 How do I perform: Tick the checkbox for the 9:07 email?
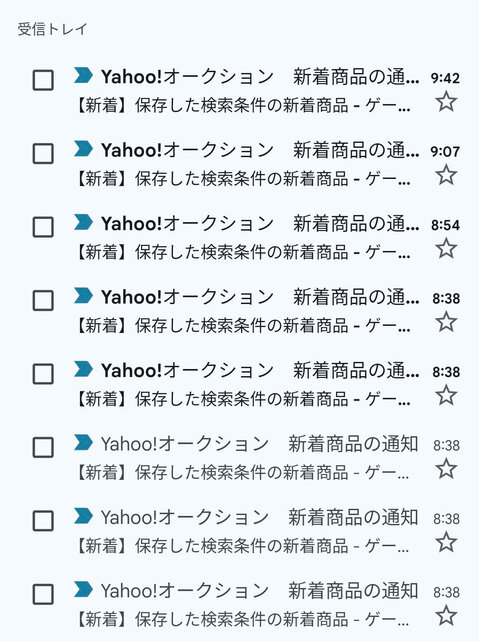click(x=43, y=153)
